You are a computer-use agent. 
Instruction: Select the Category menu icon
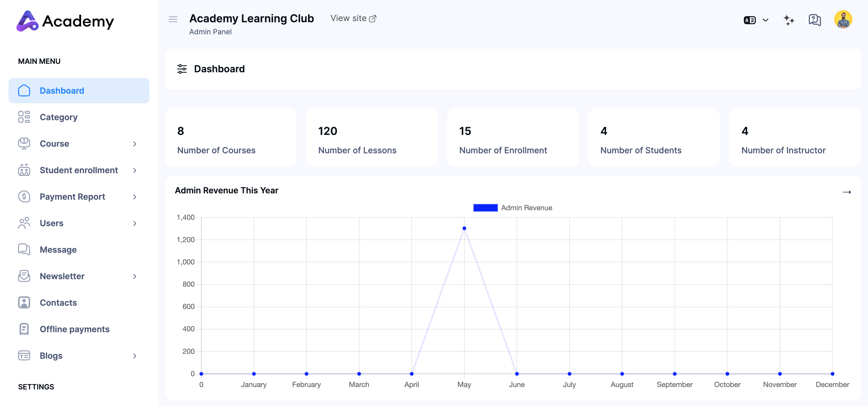click(24, 117)
